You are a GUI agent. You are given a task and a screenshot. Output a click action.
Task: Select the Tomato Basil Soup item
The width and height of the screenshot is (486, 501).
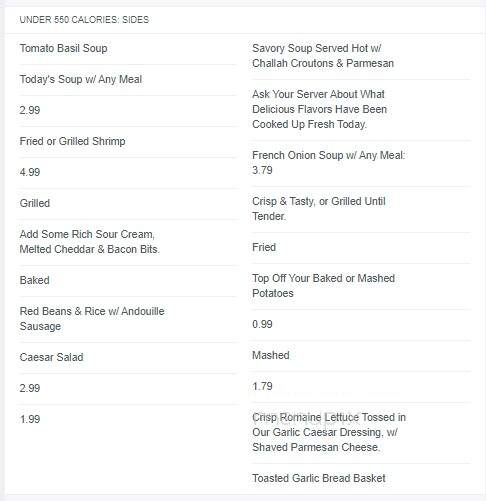(x=63, y=48)
